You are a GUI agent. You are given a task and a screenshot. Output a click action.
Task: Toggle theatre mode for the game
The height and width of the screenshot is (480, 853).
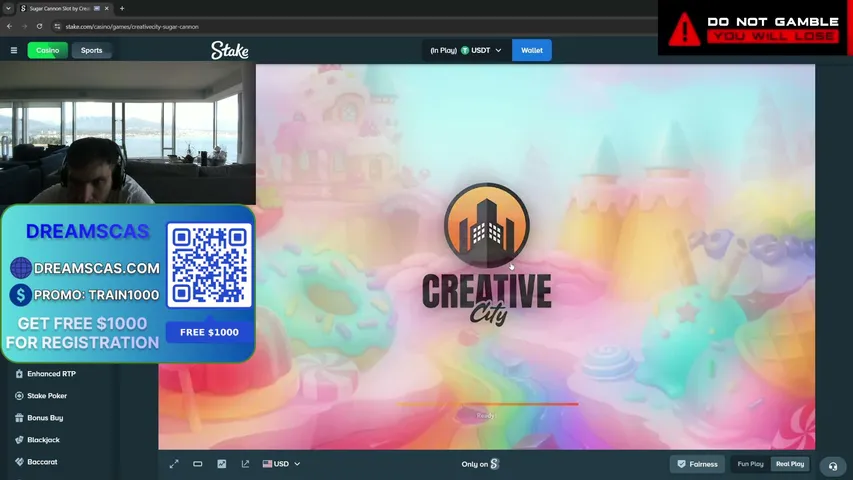(x=197, y=464)
